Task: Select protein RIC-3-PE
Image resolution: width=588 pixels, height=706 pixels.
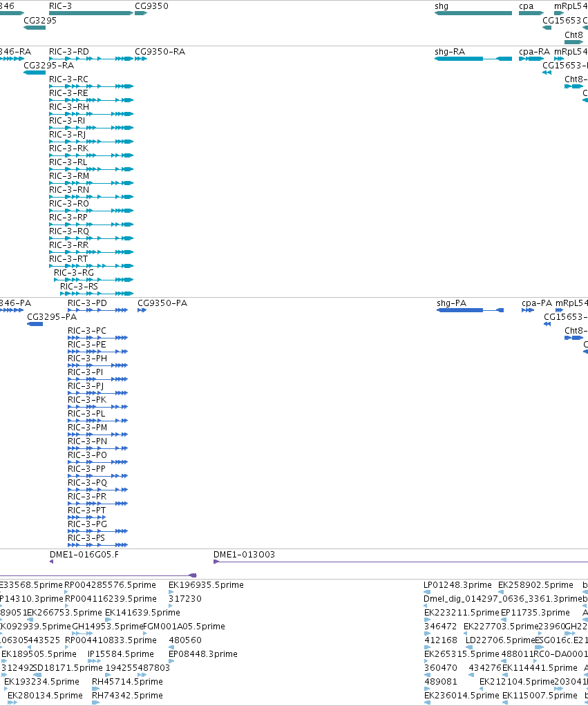Action: 87,345
